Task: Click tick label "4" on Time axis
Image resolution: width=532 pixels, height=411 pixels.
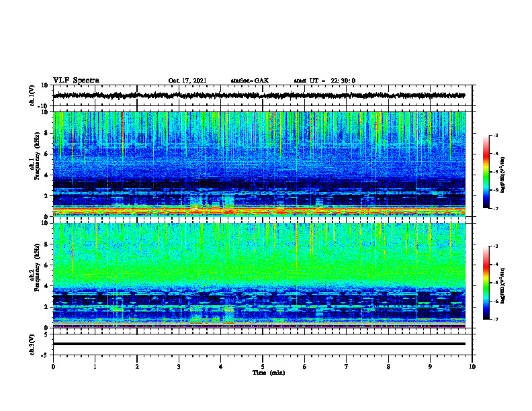Action: point(220,367)
